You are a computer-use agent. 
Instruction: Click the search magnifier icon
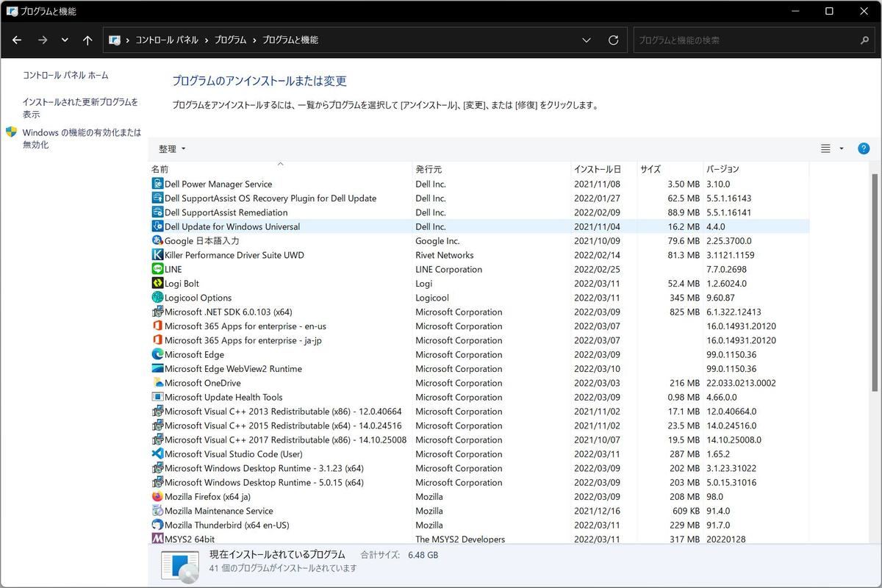[864, 40]
